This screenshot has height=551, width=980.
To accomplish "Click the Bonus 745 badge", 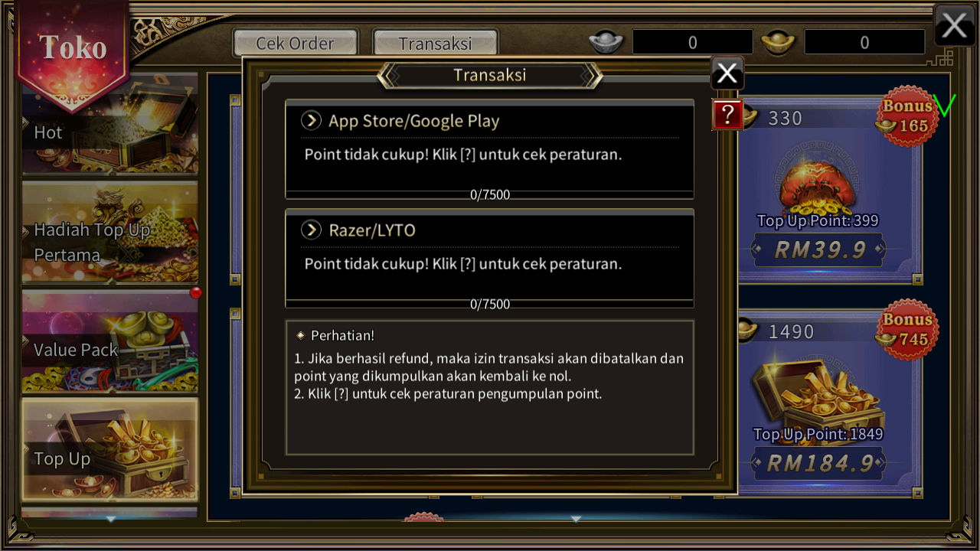I will [x=907, y=330].
